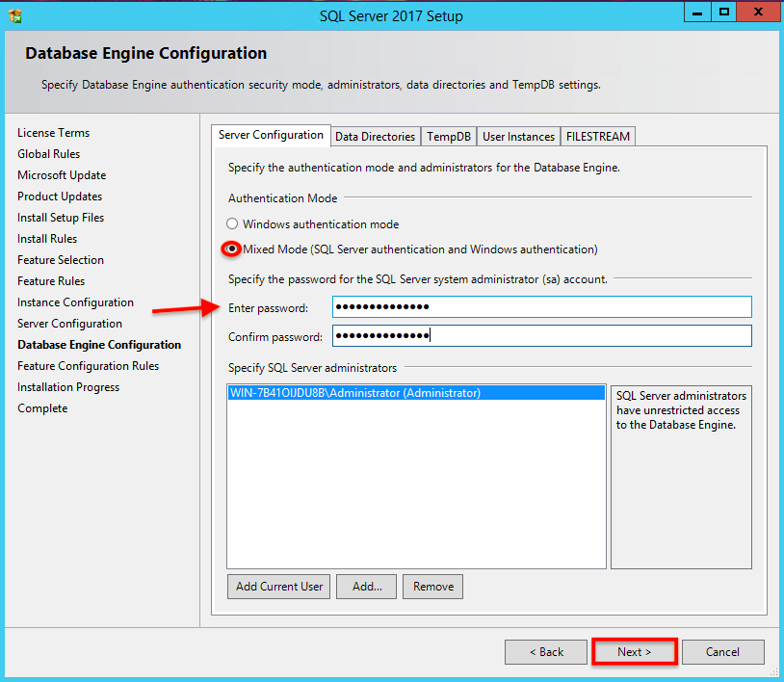784x682 pixels.
Task: Click the Add Current User button
Action: 279,587
